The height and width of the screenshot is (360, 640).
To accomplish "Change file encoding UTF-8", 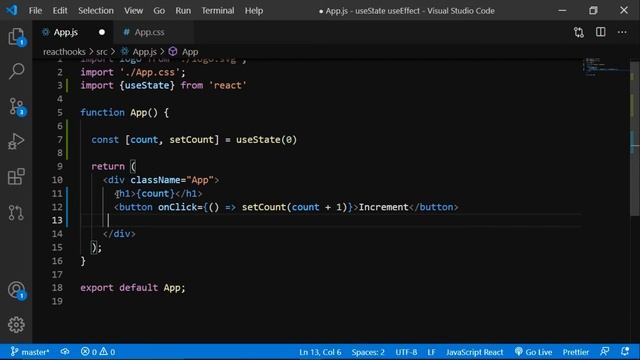I will pyautogui.click(x=406, y=352).
